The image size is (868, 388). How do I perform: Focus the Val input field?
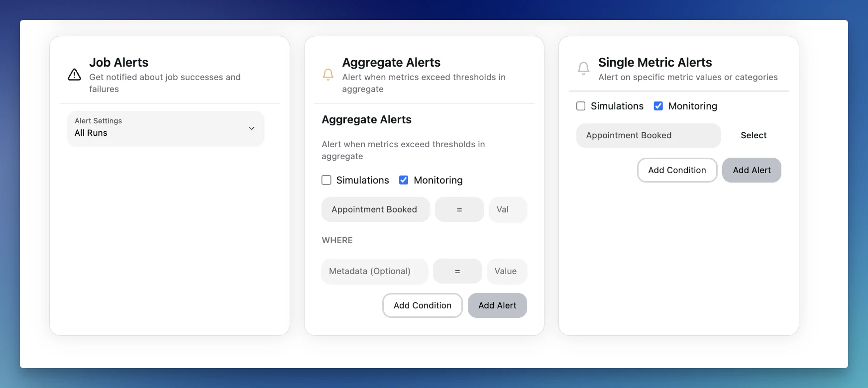coord(508,209)
